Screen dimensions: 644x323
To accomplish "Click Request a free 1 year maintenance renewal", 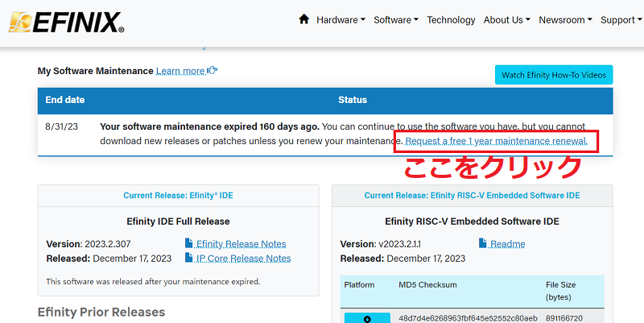I will pyautogui.click(x=496, y=141).
